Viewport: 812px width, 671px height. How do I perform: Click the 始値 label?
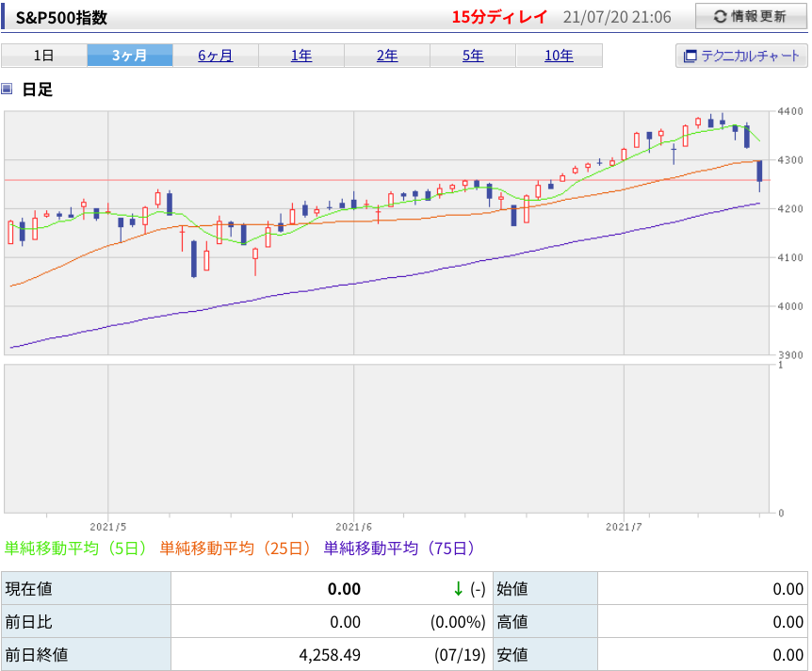(x=512, y=589)
